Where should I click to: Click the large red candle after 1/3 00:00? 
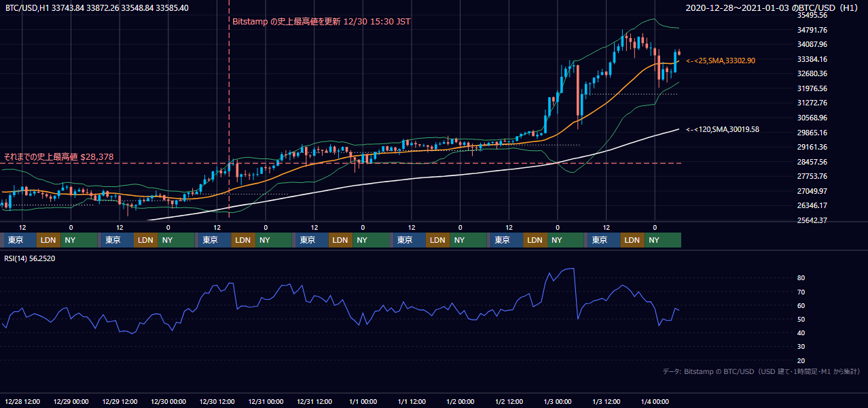[577, 92]
